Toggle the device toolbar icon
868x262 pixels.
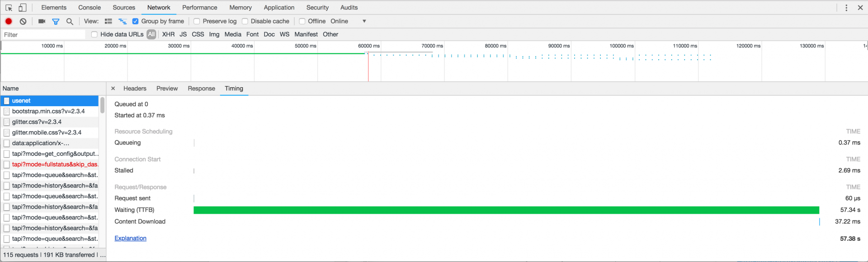point(23,8)
